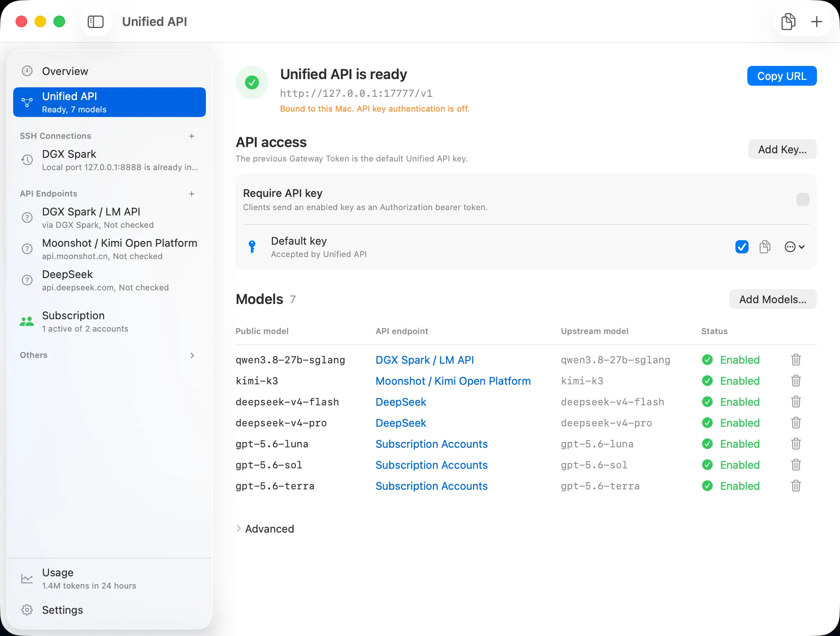Delete the deepseek-v4-pro model row

click(796, 423)
